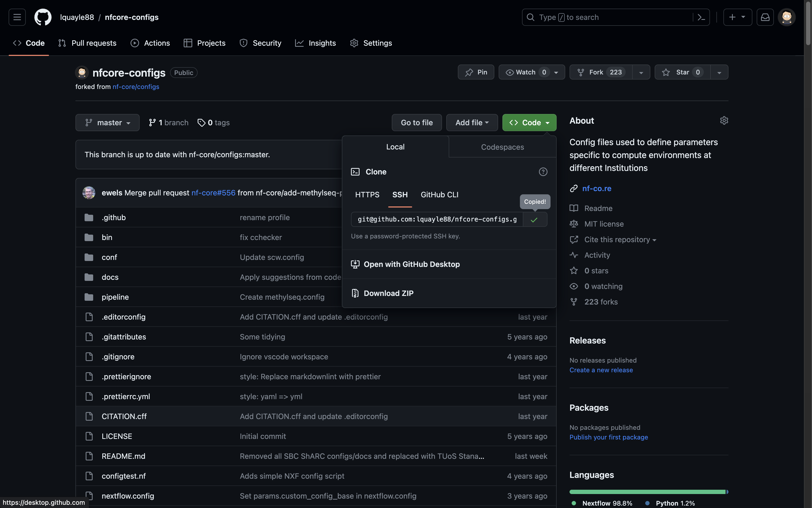Open the hamburger navigation menu
Viewport: 812px width, 508px height.
pyautogui.click(x=17, y=17)
